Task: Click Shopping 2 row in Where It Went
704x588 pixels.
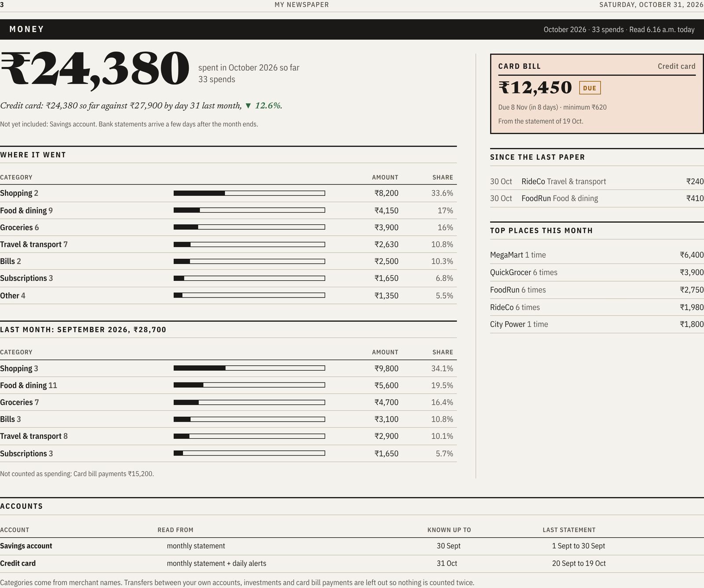Action: [228, 193]
